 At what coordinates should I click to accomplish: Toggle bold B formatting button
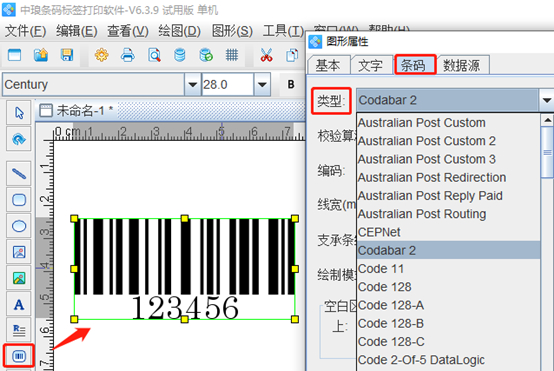291,84
